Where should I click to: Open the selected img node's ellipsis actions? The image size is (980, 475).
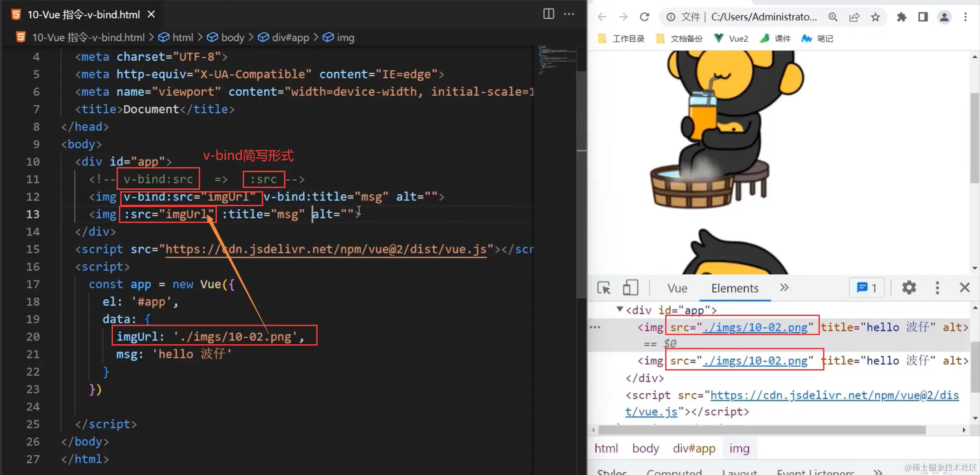point(594,327)
